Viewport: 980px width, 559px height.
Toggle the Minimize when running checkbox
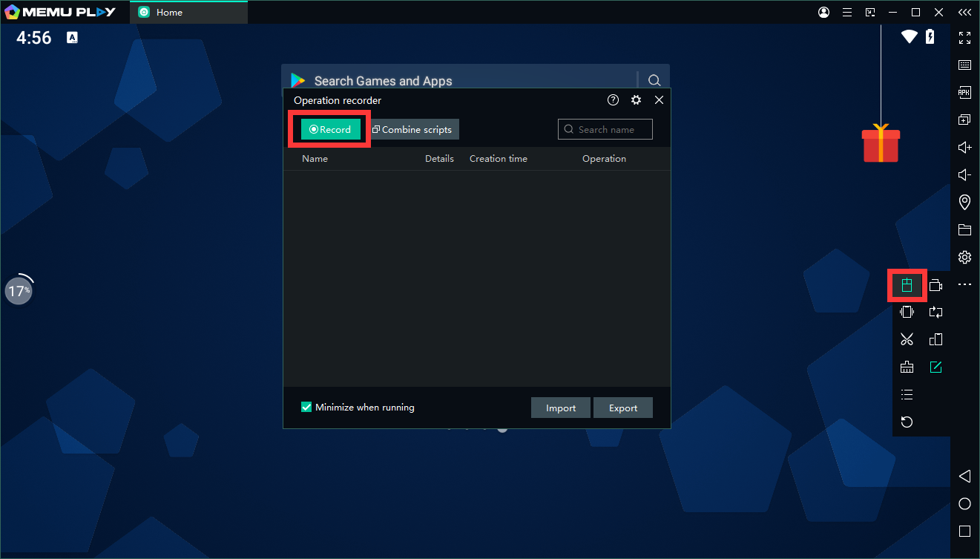coord(306,407)
